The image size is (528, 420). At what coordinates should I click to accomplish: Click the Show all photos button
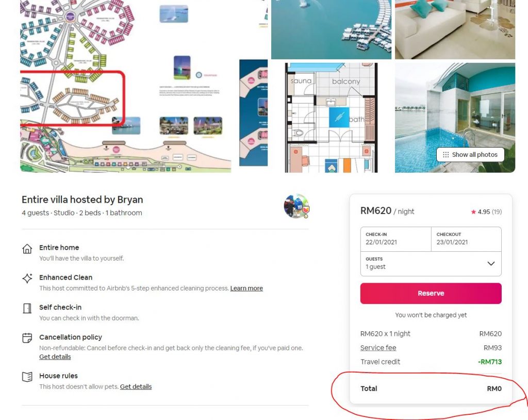pyautogui.click(x=470, y=155)
